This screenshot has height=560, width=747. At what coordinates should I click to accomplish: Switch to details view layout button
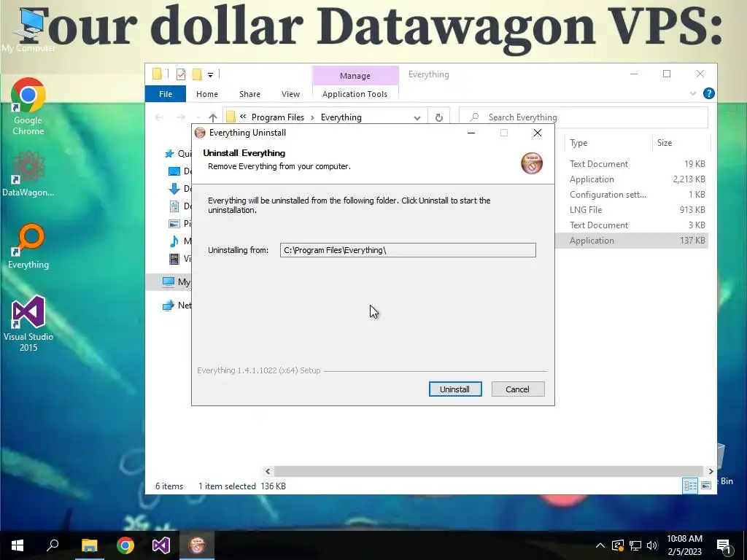click(x=690, y=486)
